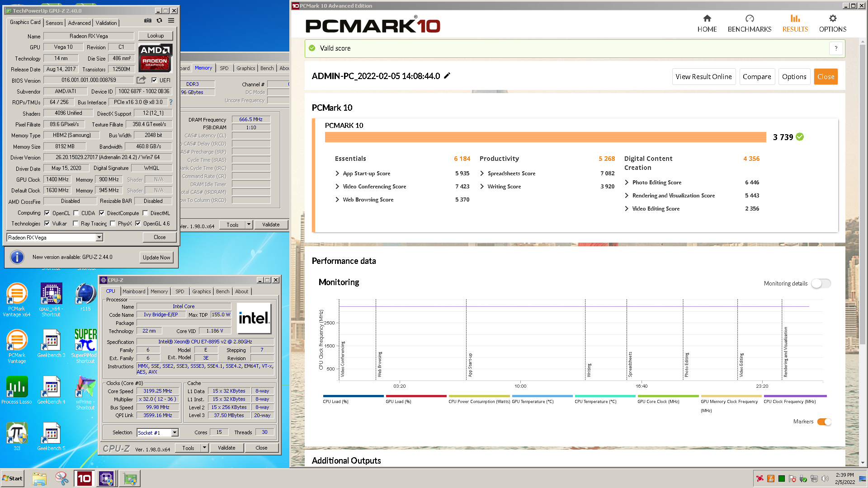The width and height of the screenshot is (868, 488).
Task: Open Windows Explorer from taskbar
Action: [39, 479]
